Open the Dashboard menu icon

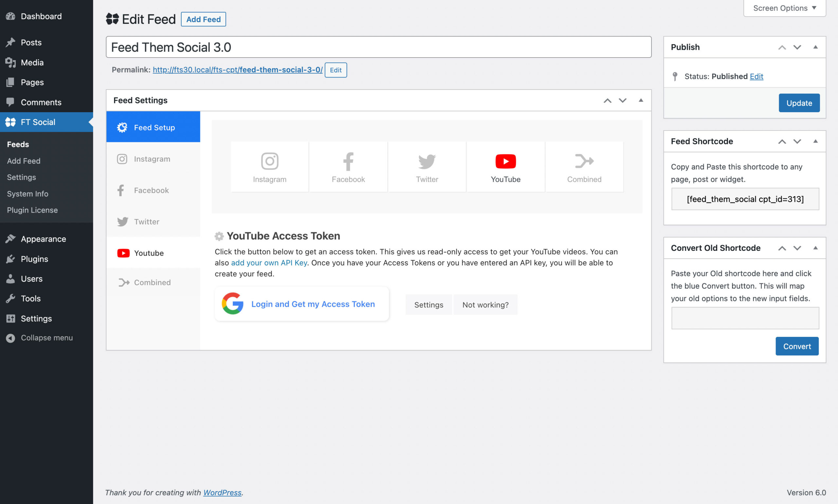pos(10,16)
